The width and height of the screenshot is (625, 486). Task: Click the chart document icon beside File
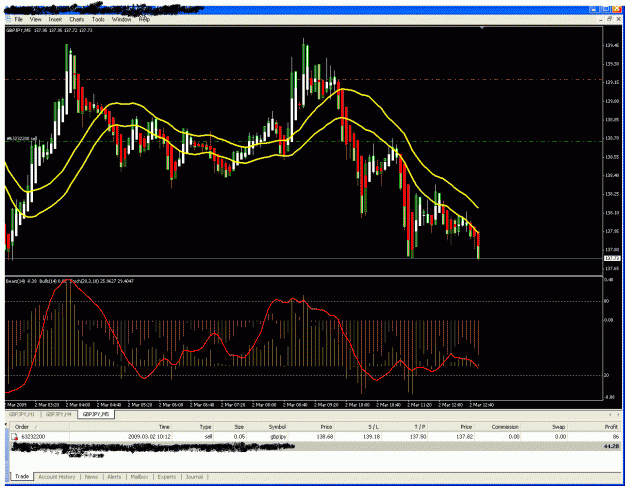point(8,19)
